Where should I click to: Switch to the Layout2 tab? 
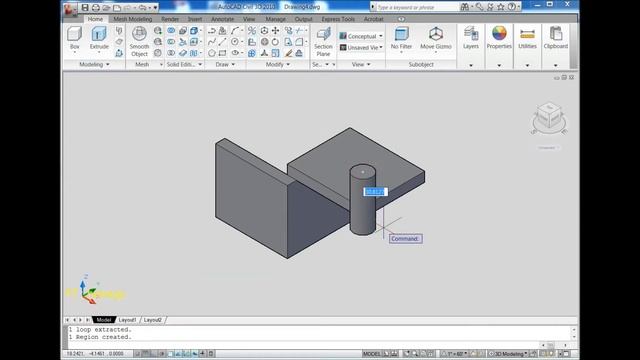[x=153, y=320]
